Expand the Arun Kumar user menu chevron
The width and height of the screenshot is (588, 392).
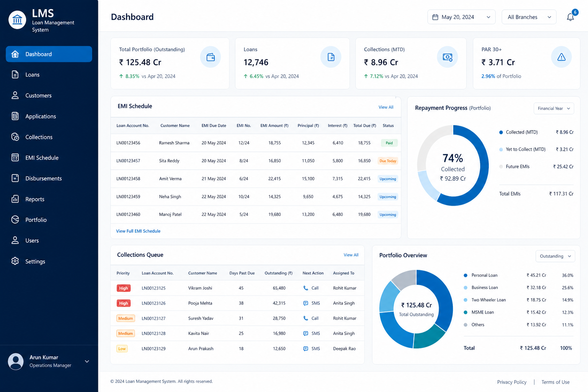pyautogui.click(x=87, y=361)
